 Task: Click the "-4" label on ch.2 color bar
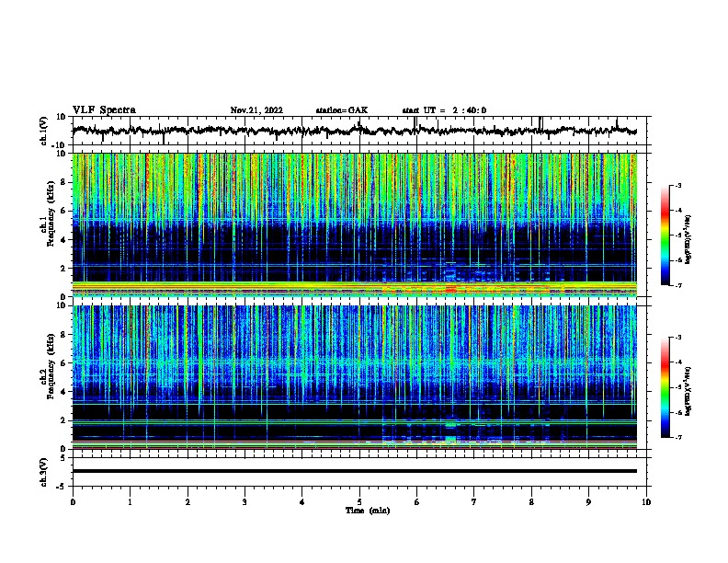pyautogui.click(x=677, y=362)
